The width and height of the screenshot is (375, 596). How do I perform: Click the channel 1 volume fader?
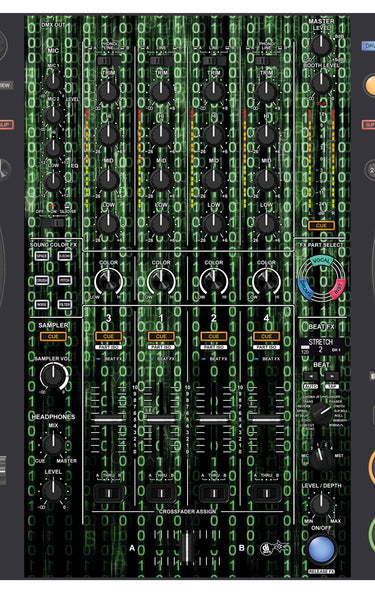tap(161, 419)
